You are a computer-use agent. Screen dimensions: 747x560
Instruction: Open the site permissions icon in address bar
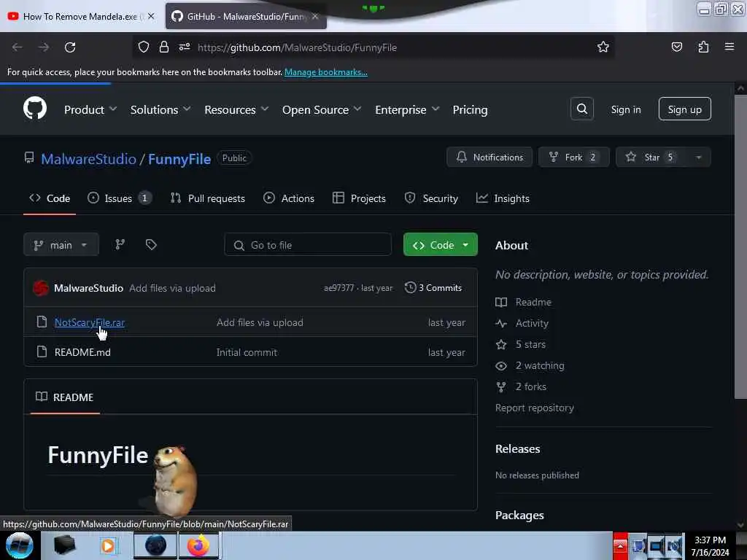click(185, 47)
